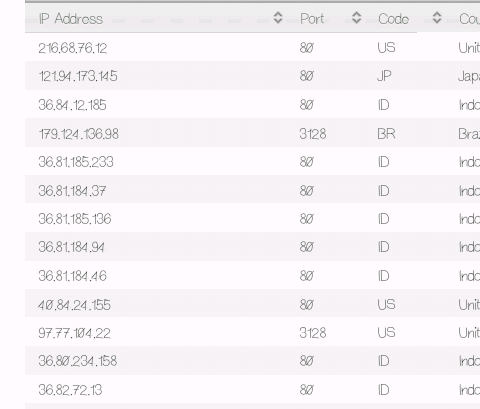This screenshot has width=480, height=409.
Task: Select IP 36.84.12.185
Action: [x=72, y=105]
